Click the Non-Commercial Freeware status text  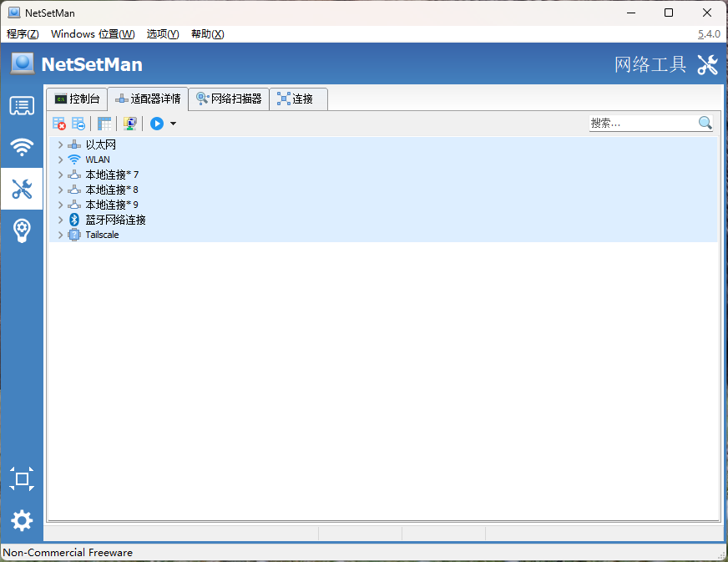tap(68, 552)
